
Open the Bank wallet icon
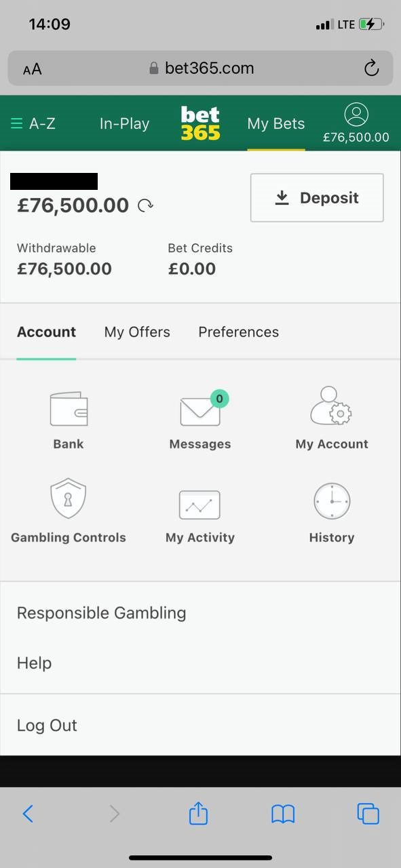click(x=69, y=409)
